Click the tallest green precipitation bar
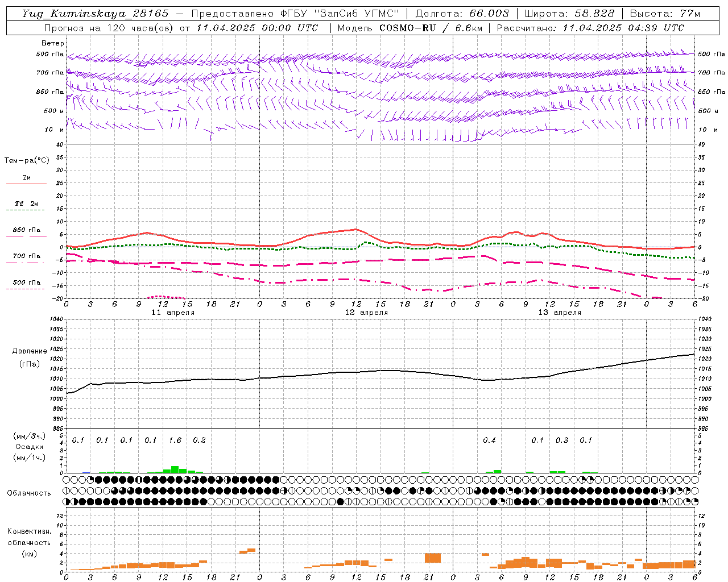Image resolution: width=728 pixels, height=582 pixels. click(175, 469)
